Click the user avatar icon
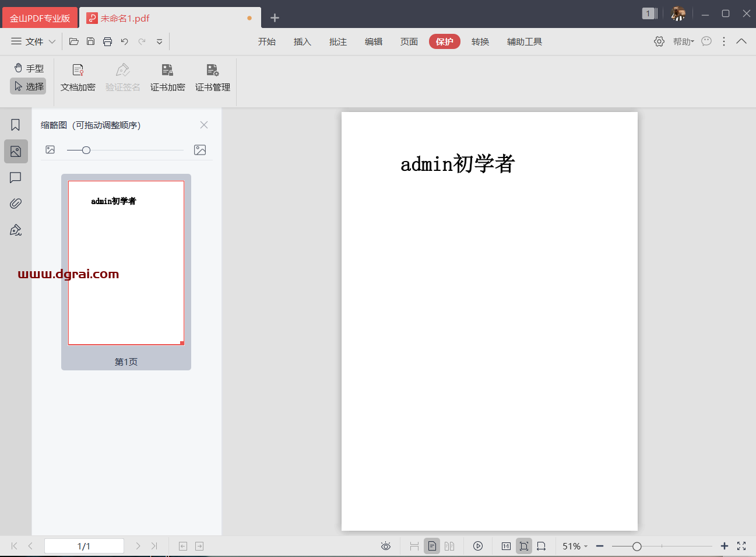This screenshot has width=756, height=557. click(x=678, y=13)
